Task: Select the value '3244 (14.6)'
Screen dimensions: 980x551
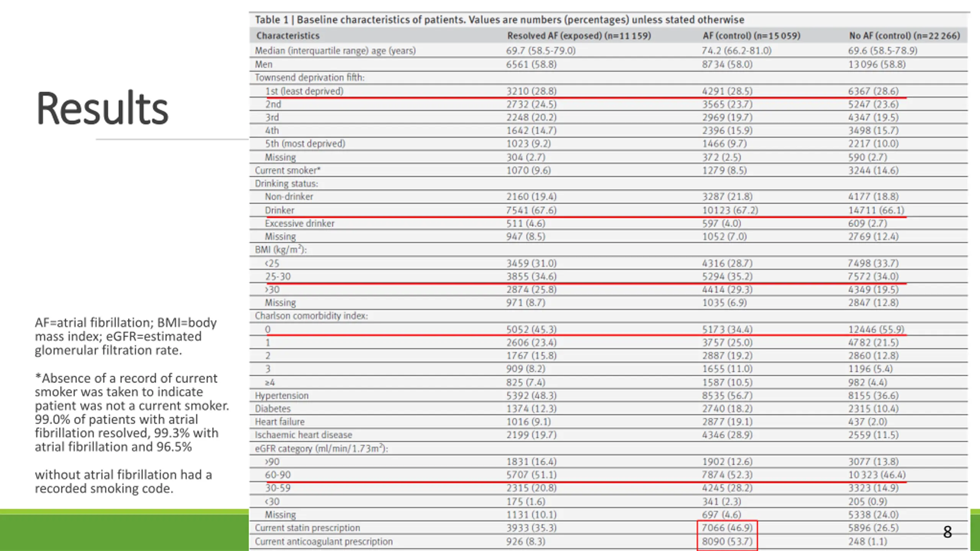Action: click(x=873, y=171)
